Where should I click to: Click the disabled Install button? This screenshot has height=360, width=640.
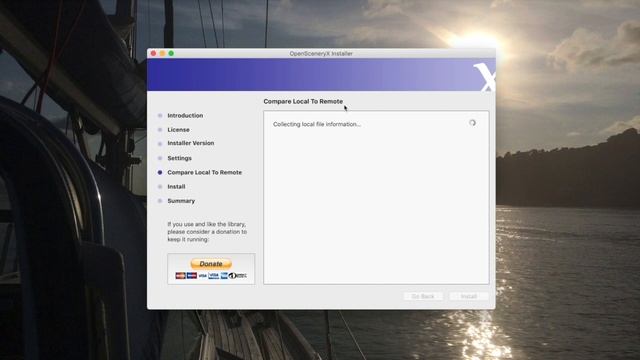coord(469,296)
